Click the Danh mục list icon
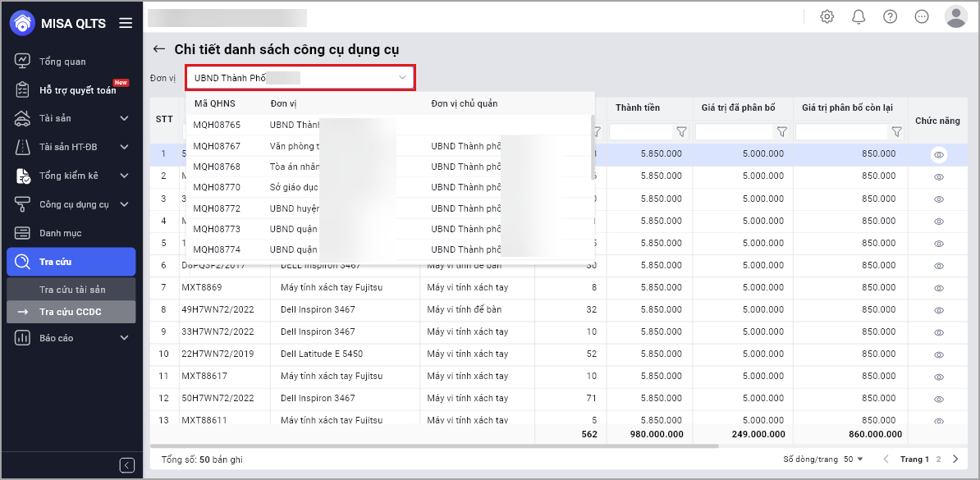The width and height of the screenshot is (980, 480). click(x=22, y=233)
